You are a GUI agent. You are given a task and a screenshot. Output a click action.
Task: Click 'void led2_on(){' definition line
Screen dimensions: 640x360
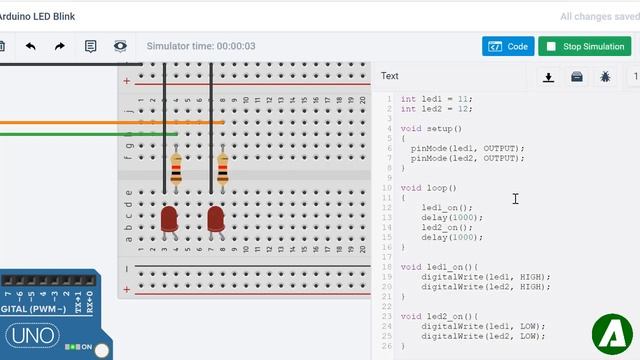click(439, 316)
